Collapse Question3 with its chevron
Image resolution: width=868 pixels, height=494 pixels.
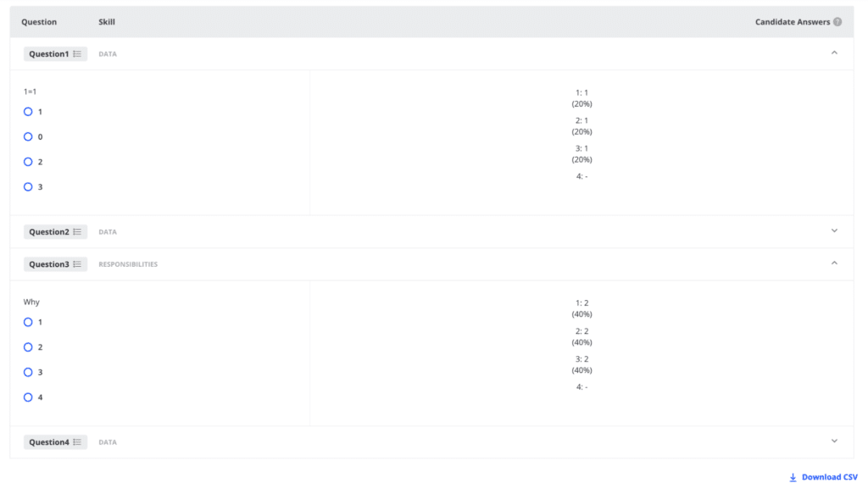(834, 264)
